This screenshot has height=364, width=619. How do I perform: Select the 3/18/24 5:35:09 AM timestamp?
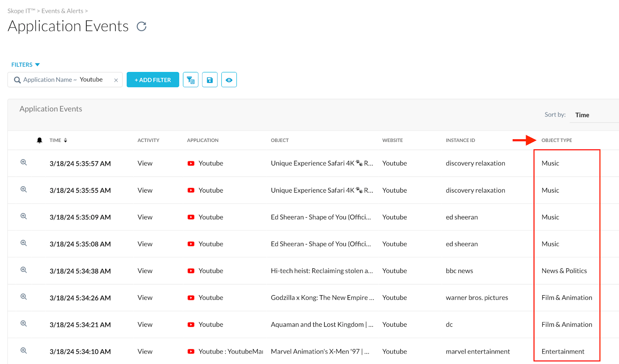click(x=80, y=217)
